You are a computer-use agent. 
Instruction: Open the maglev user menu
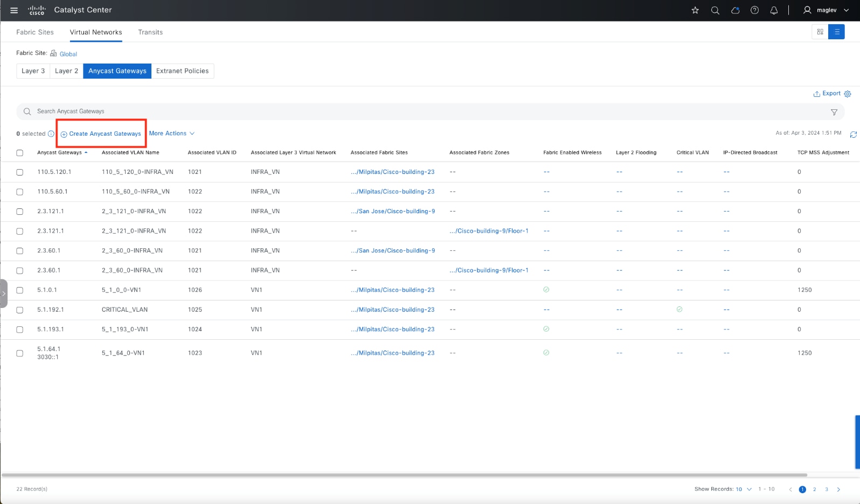pyautogui.click(x=826, y=10)
